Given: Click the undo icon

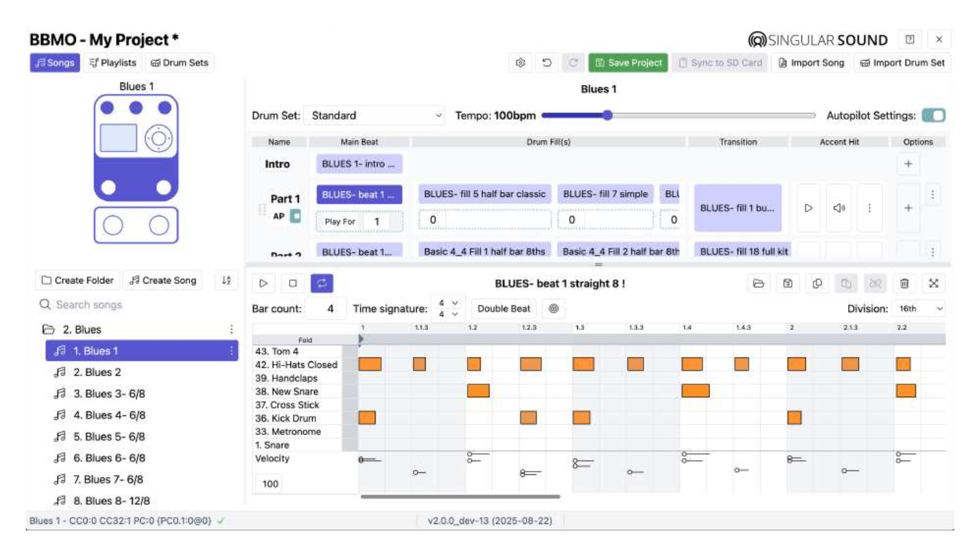Looking at the screenshot, I should point(547,63).
